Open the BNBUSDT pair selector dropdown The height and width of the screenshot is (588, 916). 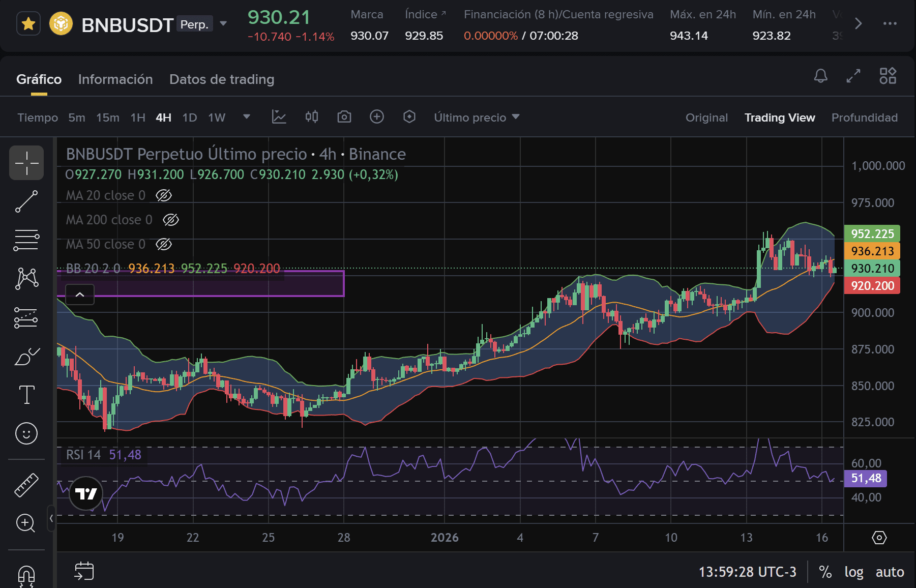coord(223,24)
